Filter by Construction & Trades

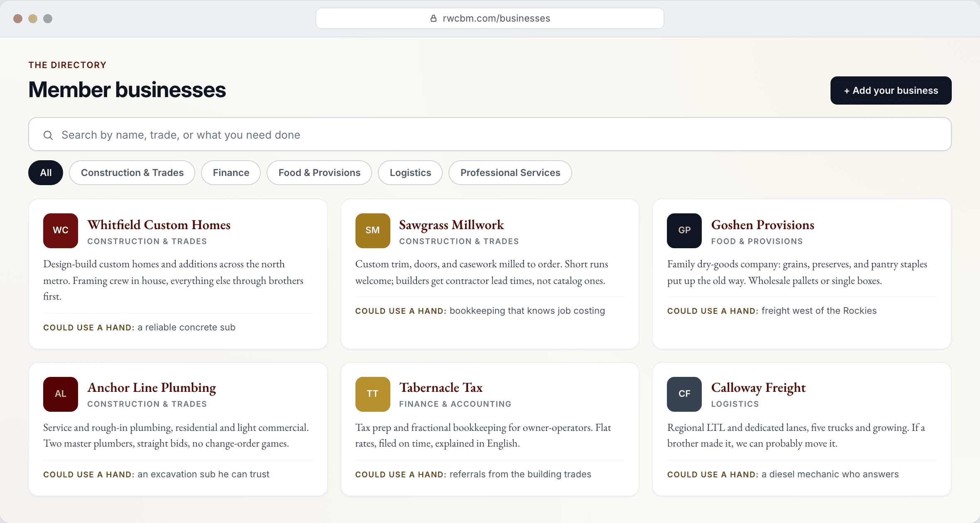coord(132,173)
